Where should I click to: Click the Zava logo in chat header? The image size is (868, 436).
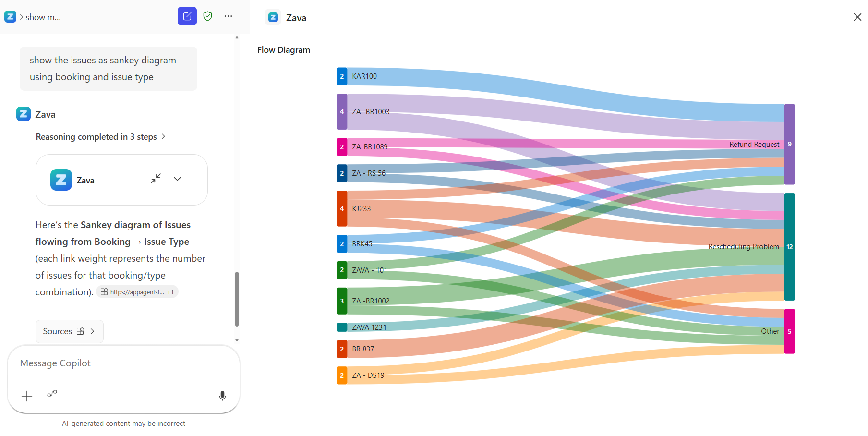pos(10,17)
